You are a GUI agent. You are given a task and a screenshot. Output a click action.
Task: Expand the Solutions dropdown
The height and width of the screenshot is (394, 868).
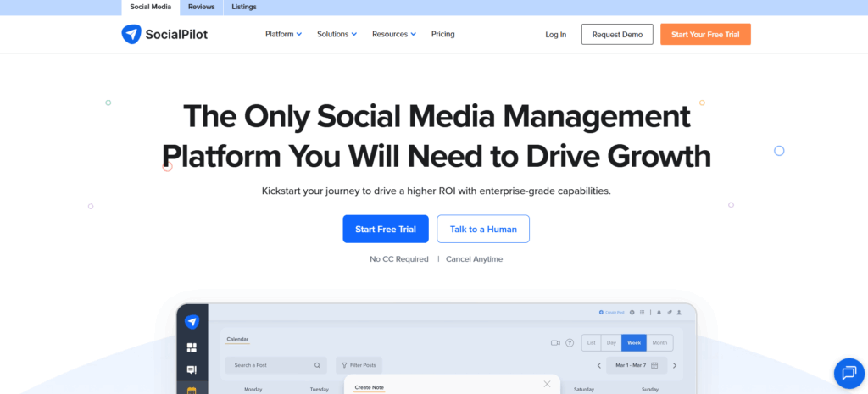[x=337, y=34]
